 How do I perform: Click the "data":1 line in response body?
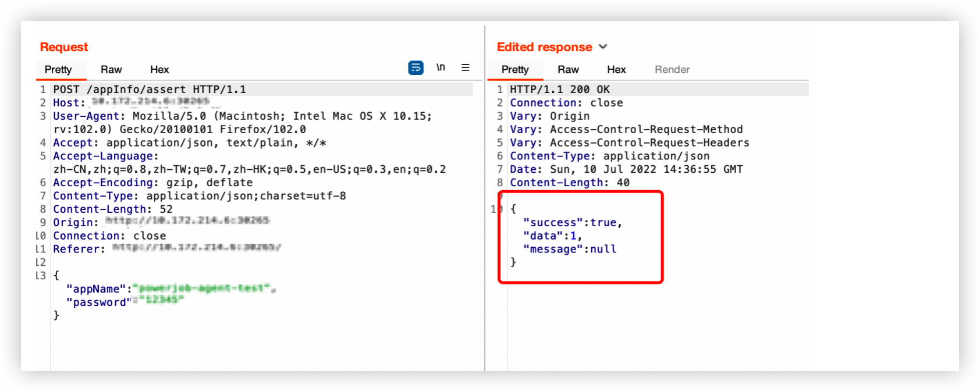pyautogui.click(x=553, y=237)
